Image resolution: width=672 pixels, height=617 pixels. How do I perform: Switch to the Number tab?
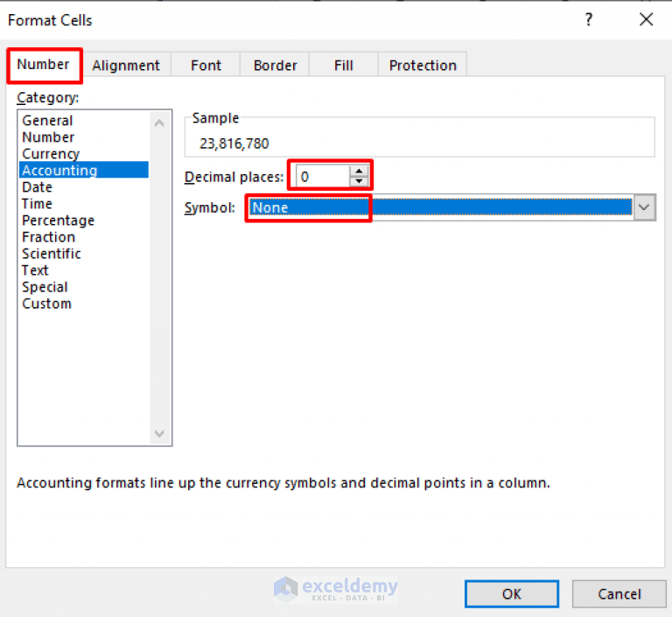[43, 65]
